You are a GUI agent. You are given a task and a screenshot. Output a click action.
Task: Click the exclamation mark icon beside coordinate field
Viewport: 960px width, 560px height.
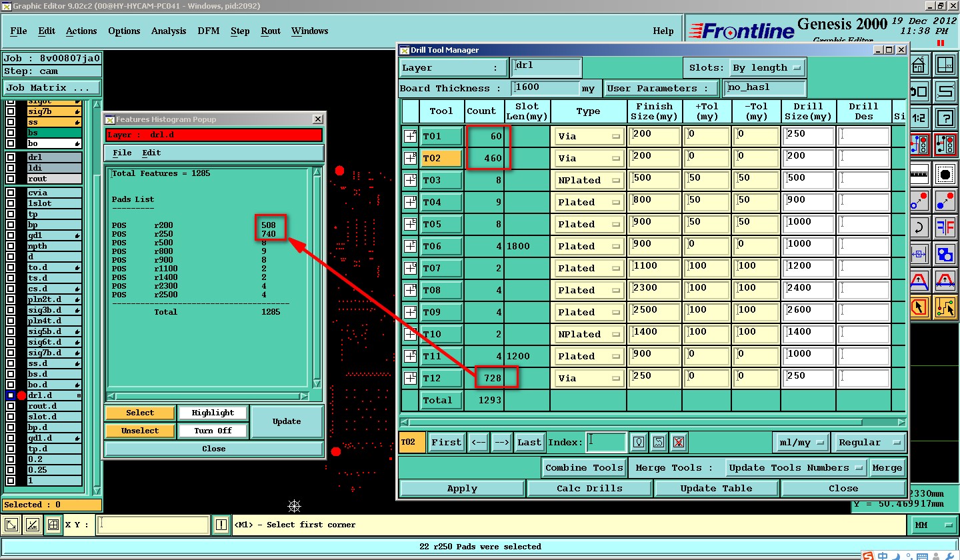click(221, 525)
